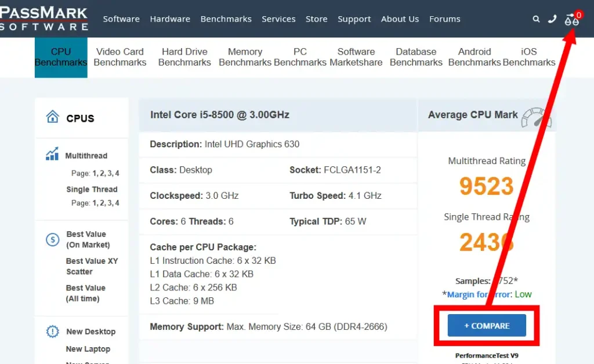This screenshot has width=594, height=364.
Task: Switch to Video Card Benchmarks tab
Action: 120,57
